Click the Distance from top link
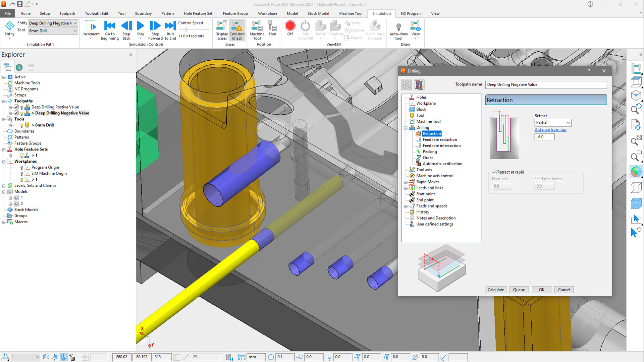644x362 pixels. coord(550,130)
